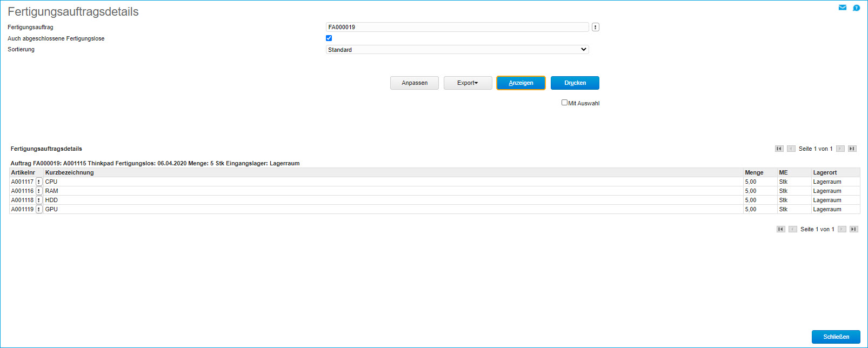The height and width of the screenshot is (348, 868).
Task: Open the mail envelope icon
Action: tap(842, 8)
